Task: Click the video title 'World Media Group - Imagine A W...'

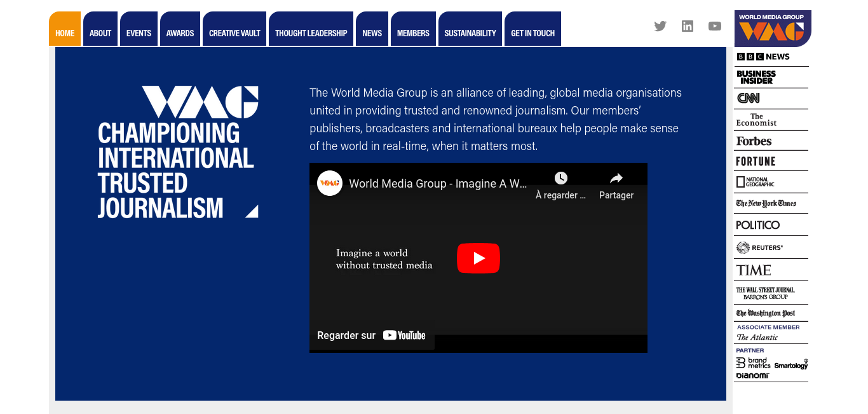Action: [438, 184]
